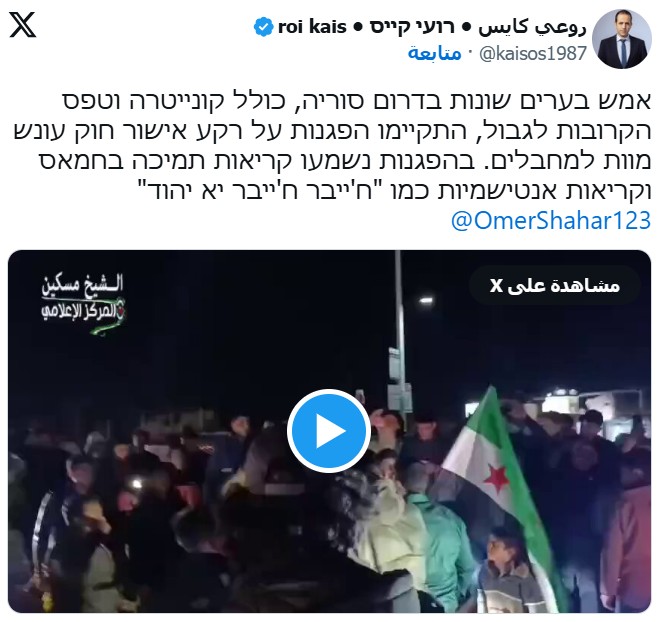
Task: Open the @OmerShahar123 mention
Action: pos(551,221)
